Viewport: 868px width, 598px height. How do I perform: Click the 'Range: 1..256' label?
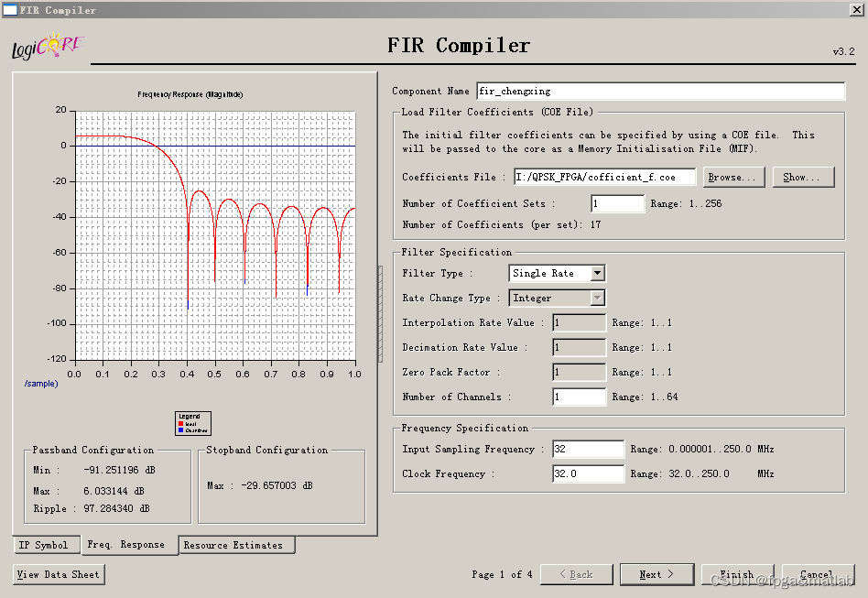coord(686,204)
